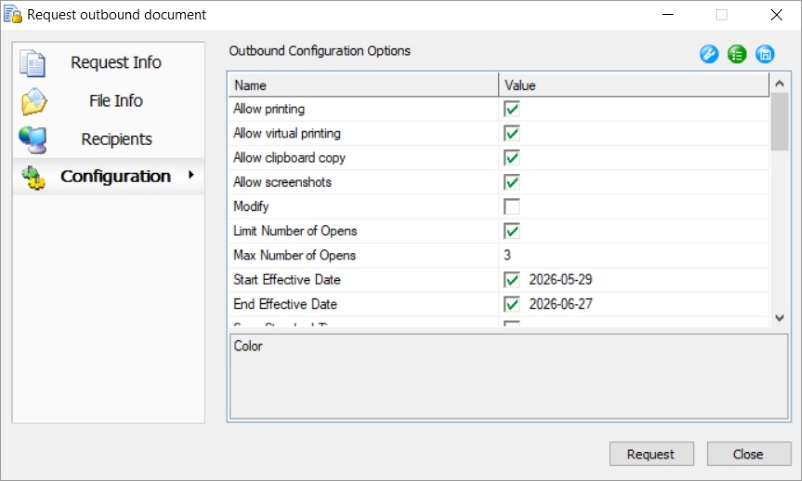Viewport: 802px width, 481px height.
Task: Click the start date 2026-05-29
Action: click(x=561, y=279)
